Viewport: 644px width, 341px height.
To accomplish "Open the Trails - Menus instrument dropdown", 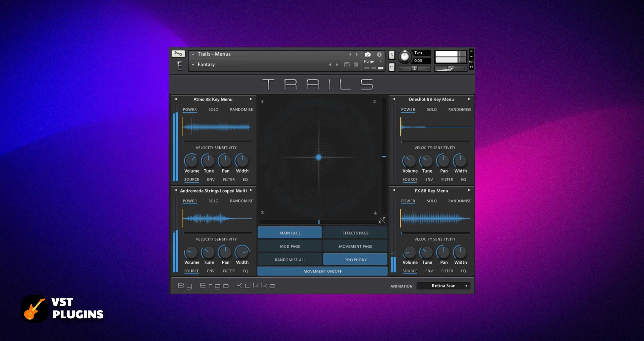I will (x=193, y=54).
